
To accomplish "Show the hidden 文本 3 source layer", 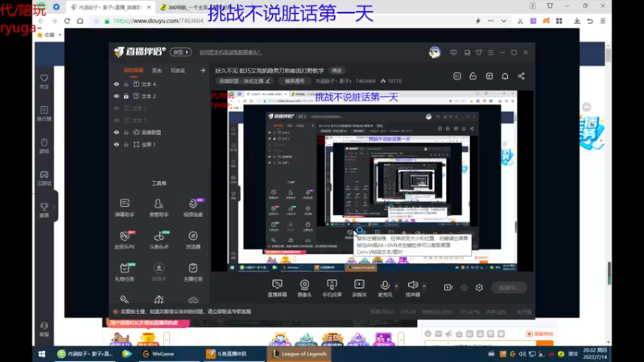I will pos(117,109).
